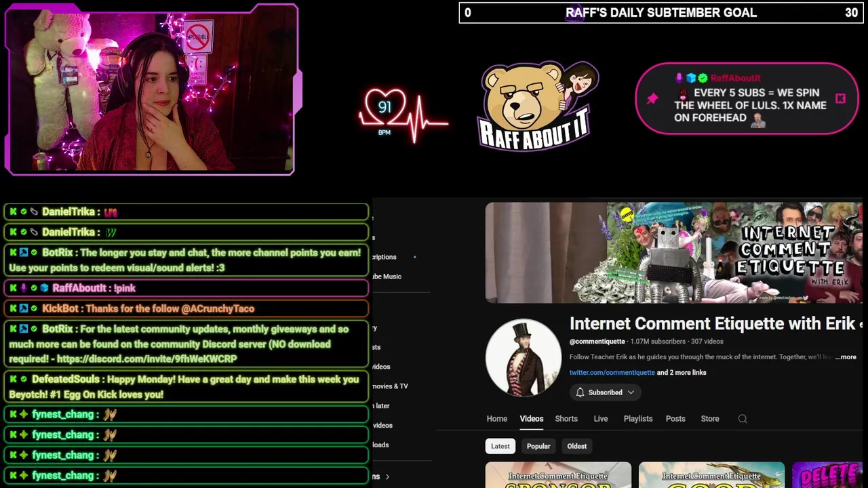
Task: Click the '307 videos' text
Action: pyautogui.click(x=707, y=342)
